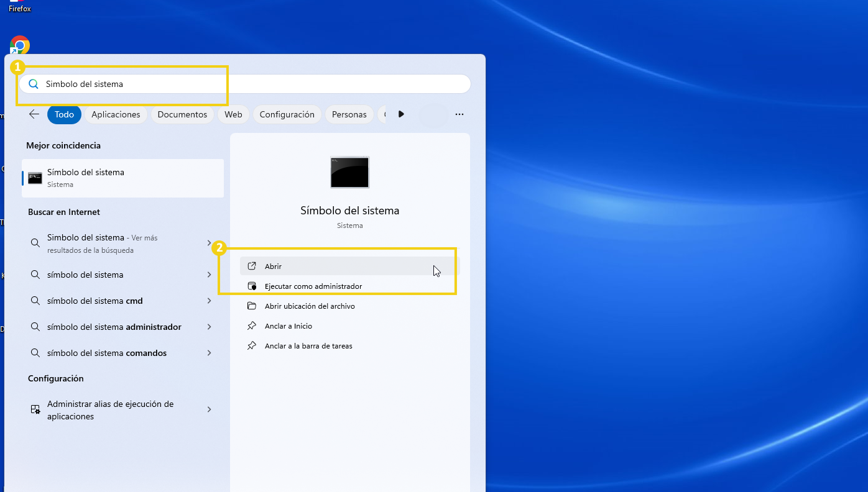This screenshot has width=868, height=492.
Task: Expand the 'símbolo del sistema cmd' suggestion
Action: point(210,301)
